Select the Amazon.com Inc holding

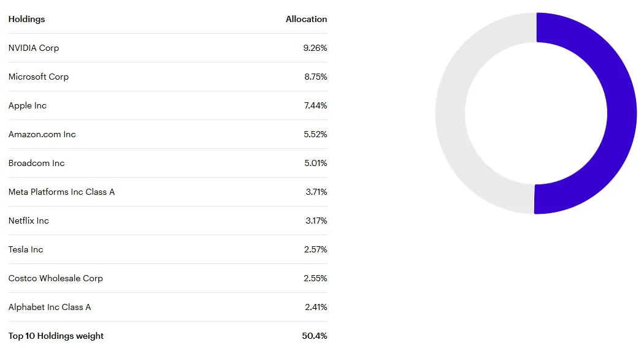click(42, 134)
